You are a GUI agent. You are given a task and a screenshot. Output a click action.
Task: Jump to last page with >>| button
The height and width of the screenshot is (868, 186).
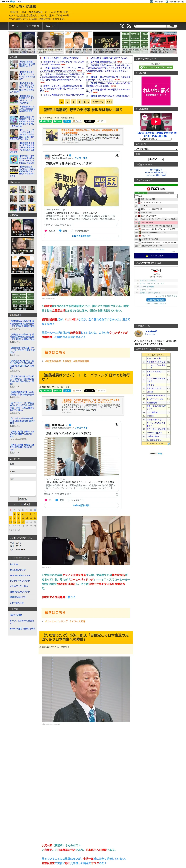[109, 101]
